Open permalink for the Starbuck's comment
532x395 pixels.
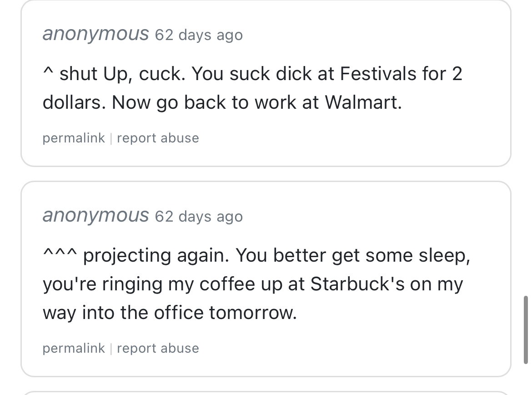click(x=74, y=348)
